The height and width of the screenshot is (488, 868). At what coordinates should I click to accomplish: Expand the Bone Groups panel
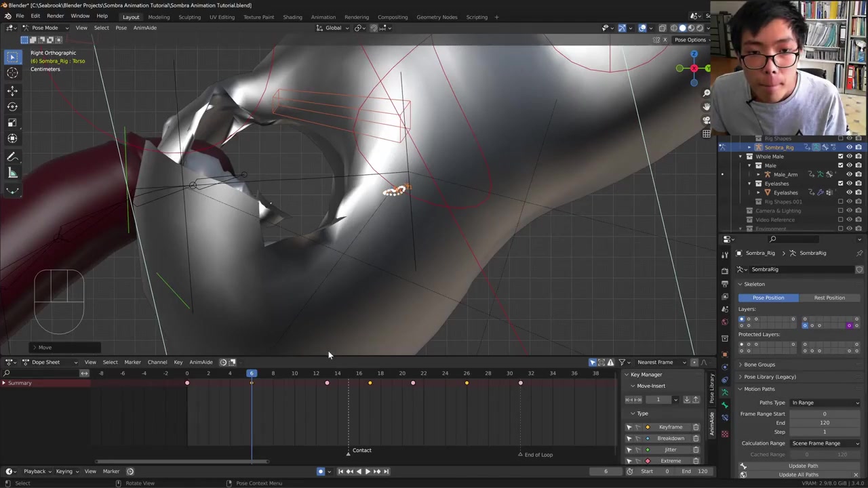(x=759, y=365)
